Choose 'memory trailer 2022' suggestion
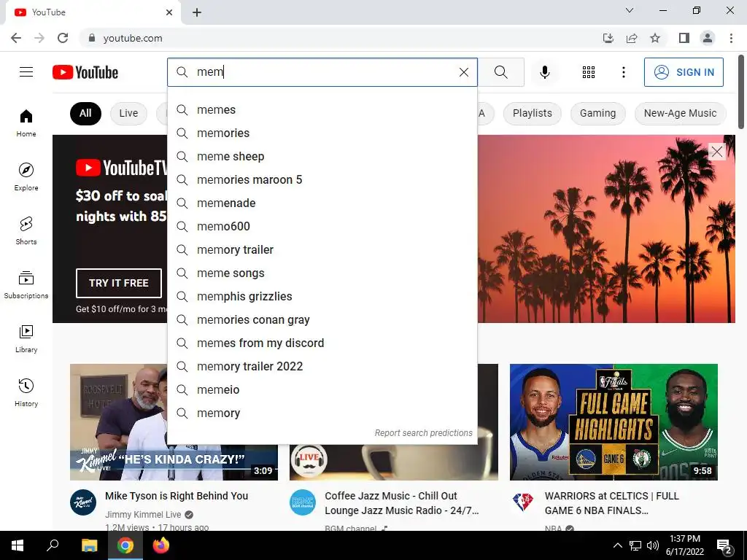747x560 pixels. (322, 366)
